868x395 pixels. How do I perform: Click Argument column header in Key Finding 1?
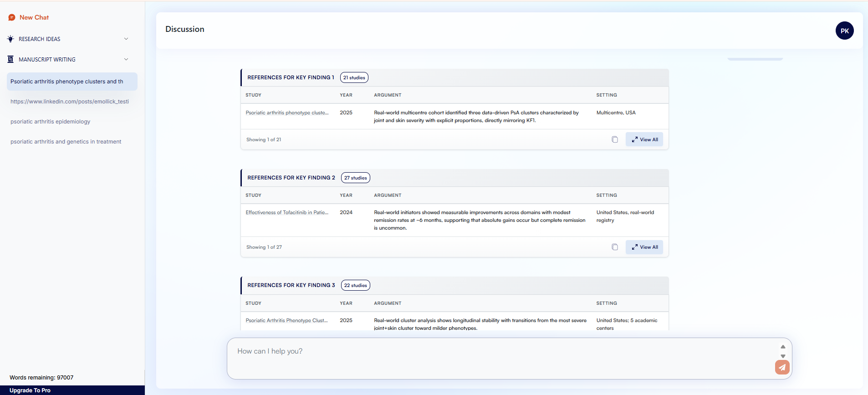(x=388, y=95)
